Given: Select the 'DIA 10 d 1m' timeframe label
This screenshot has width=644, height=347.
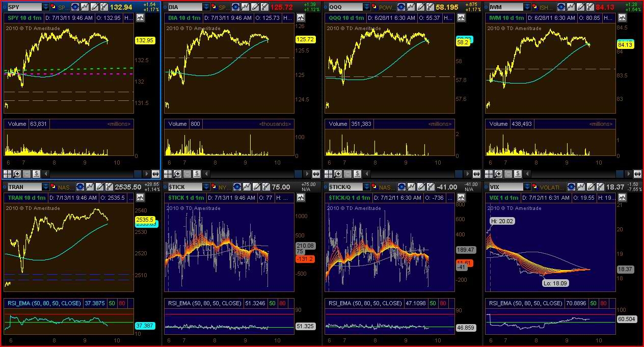Looking at the screenshot, I should (x=186, y=18).
